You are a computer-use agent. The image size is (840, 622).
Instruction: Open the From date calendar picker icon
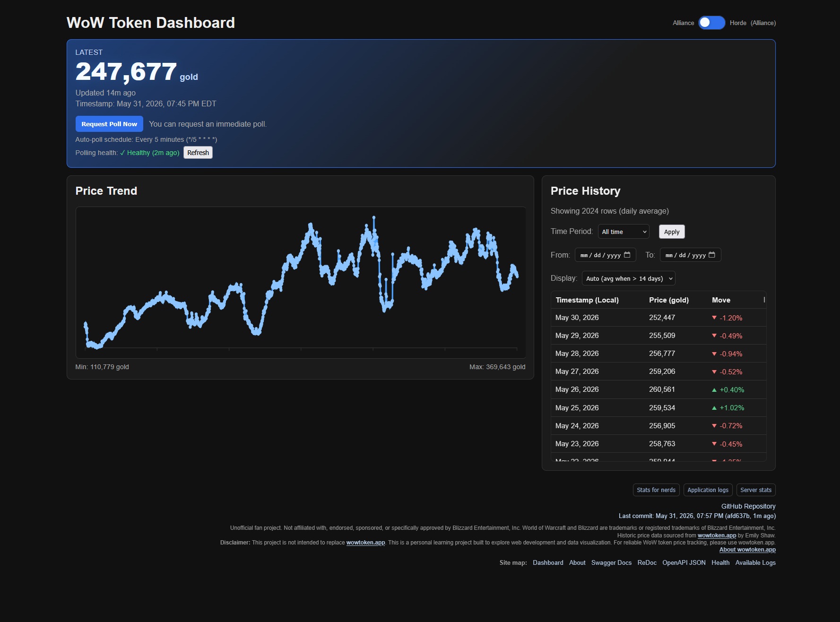tap(627, 255)
